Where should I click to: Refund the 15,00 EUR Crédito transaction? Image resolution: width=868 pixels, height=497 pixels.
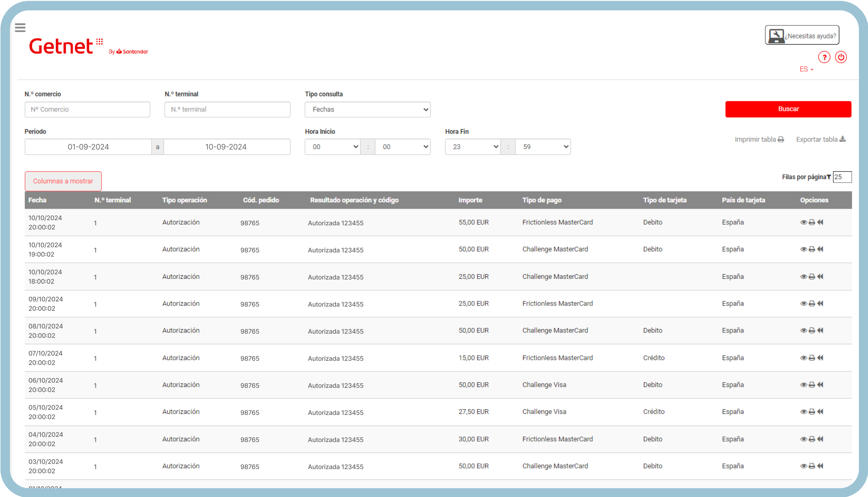[820, 358]
